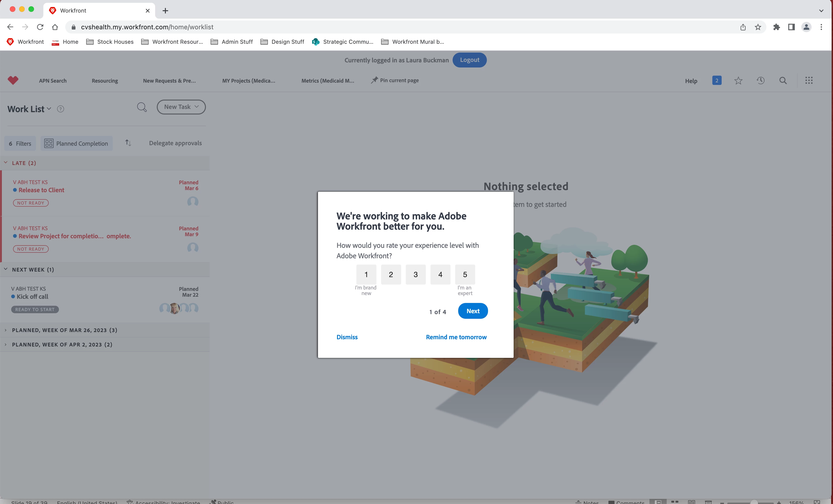Click Pin current page pin icon
Screen dimensions: 833x504
pyautogui.click(x=374, y=81)
